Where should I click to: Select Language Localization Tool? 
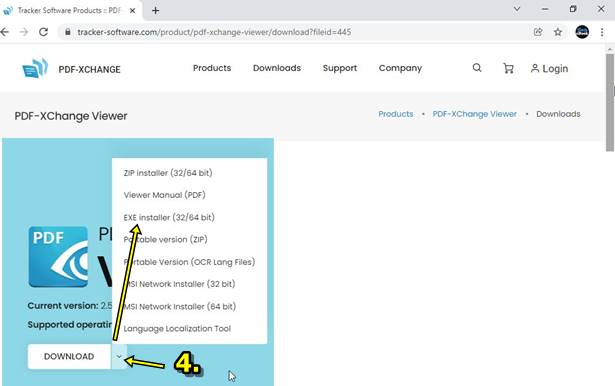[x=177, y=328]
